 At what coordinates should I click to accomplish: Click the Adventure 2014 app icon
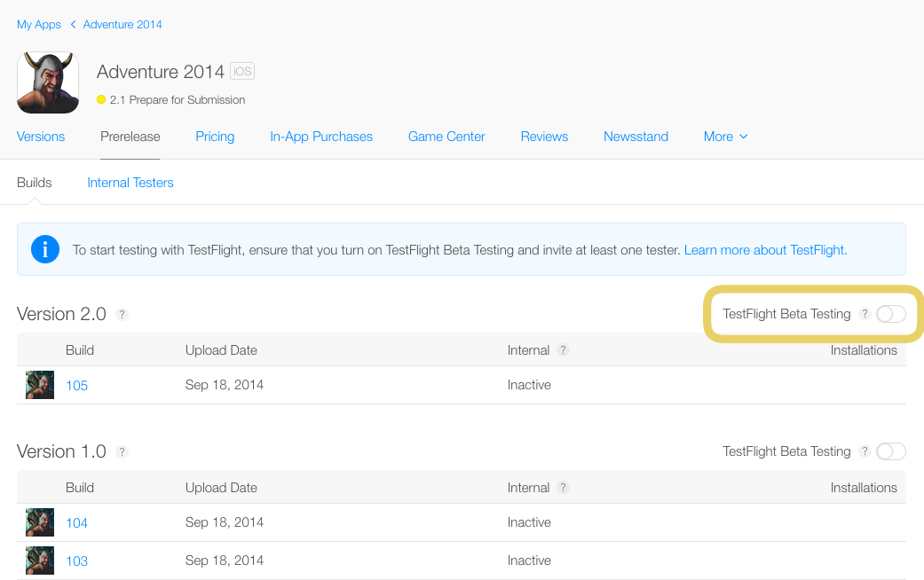pos(48,82)
